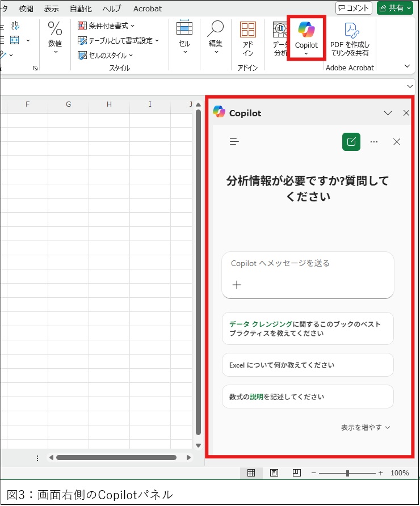Click the zoom slider handle in status bar
Image resolution: width=420 pixels, height=506 pixels.
click(x=347, y=473)
